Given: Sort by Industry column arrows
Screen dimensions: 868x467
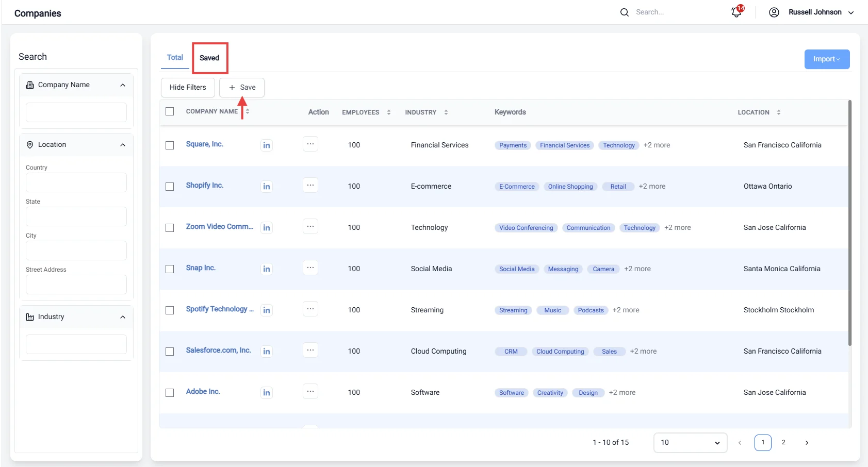Looking at the screenshot, I should [446, 112].
